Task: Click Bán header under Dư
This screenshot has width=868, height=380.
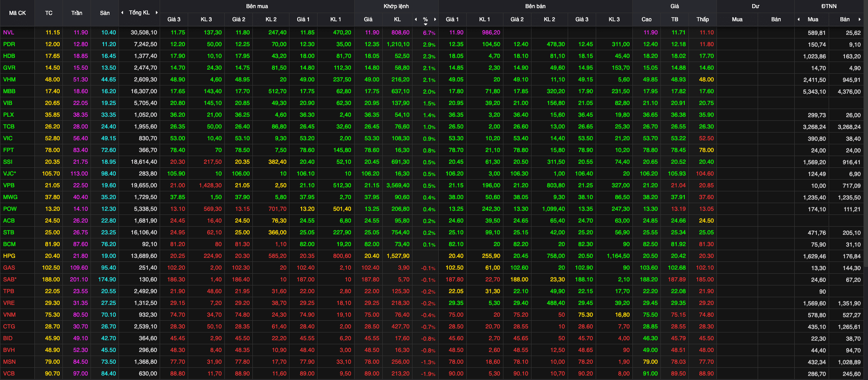Action: (x=776, y=19)
